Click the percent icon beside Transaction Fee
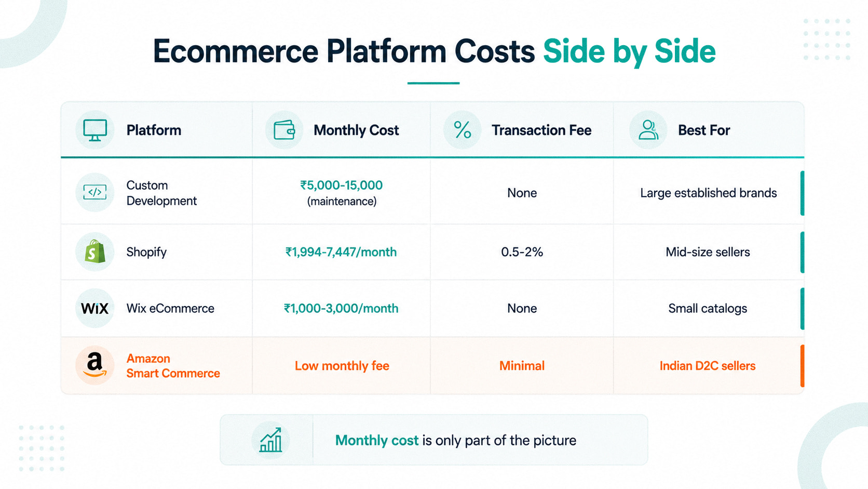Image resolution: width=868 pixels, height=489 pixels. [463, 130]
